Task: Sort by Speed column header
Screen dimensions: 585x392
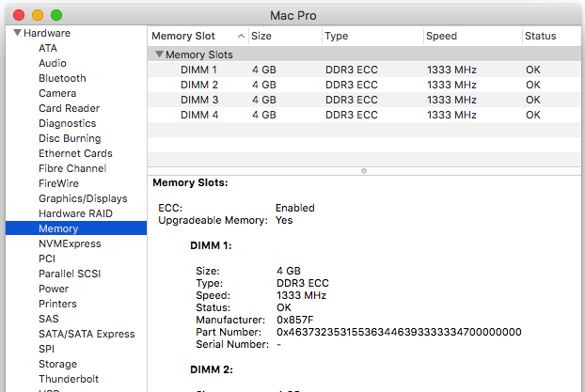Action: tap(441, 36)
